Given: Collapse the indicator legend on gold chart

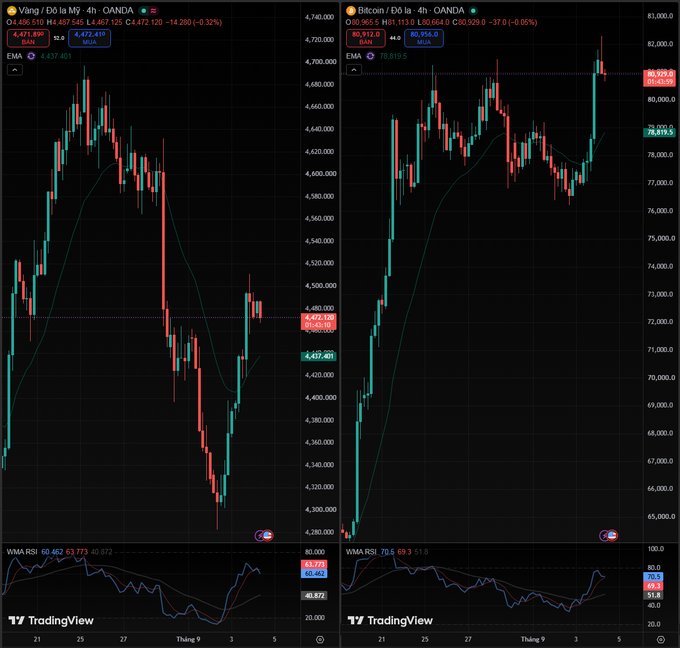Looking at the screenshot, I should click(15, 70).
